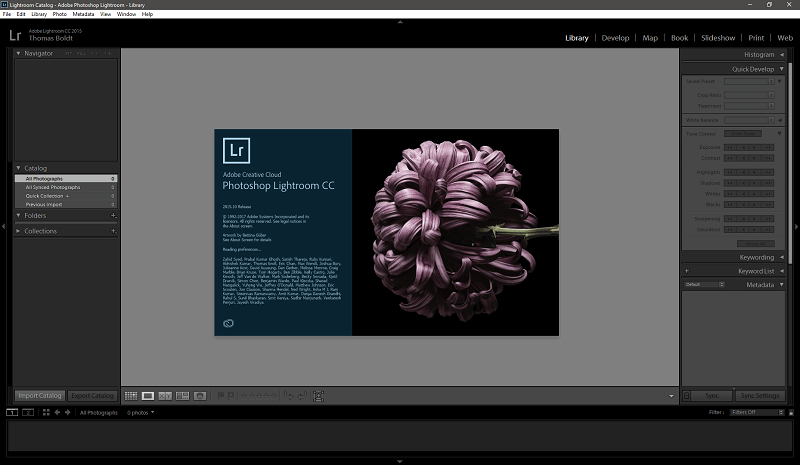The image size is (800, 465).
Task: Open the File menu
Action: pyautogui.click(x=7, y=14)
